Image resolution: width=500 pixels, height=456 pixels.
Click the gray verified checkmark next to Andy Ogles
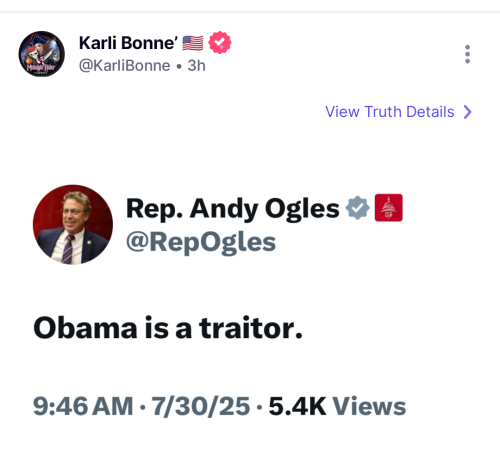click(x=358, y=207)
